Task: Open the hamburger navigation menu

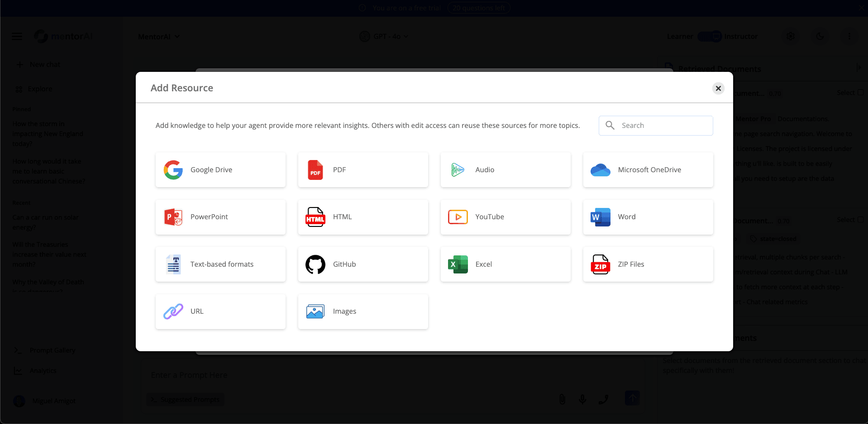Action: (17, 36)
